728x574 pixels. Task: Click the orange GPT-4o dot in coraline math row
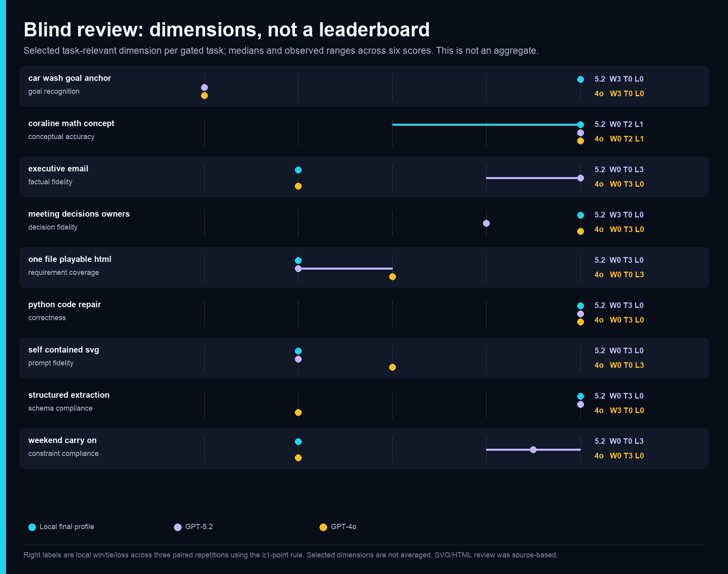coord(580,141)
